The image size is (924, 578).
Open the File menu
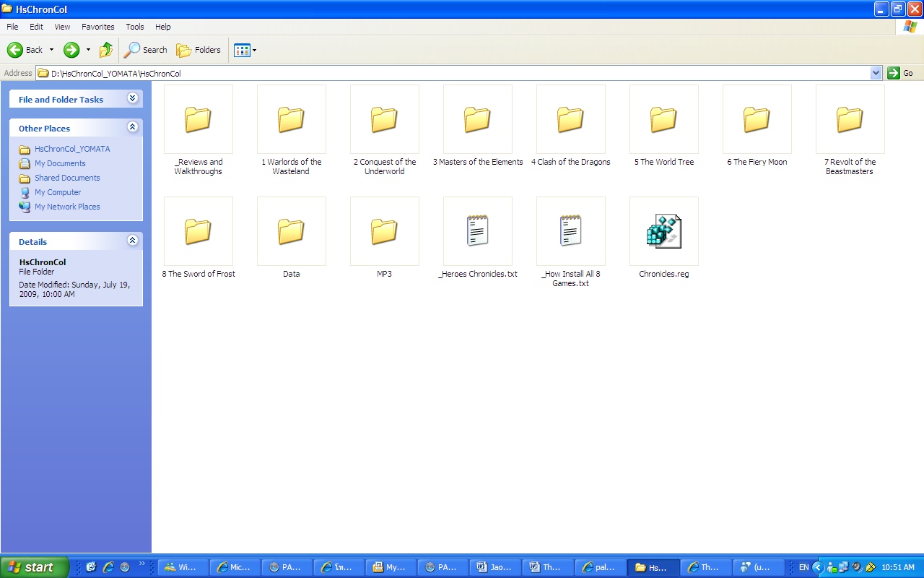click(x=12, y=27)
